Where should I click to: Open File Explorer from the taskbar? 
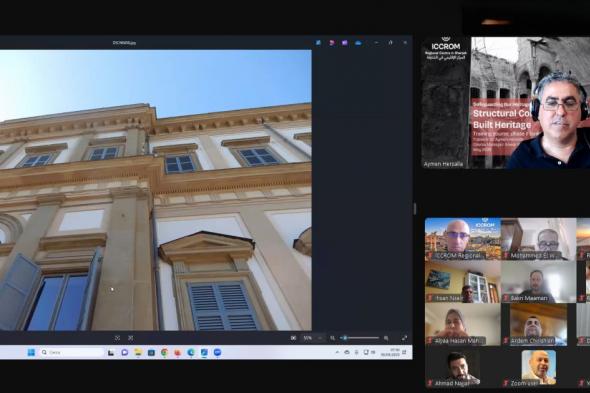138,352
